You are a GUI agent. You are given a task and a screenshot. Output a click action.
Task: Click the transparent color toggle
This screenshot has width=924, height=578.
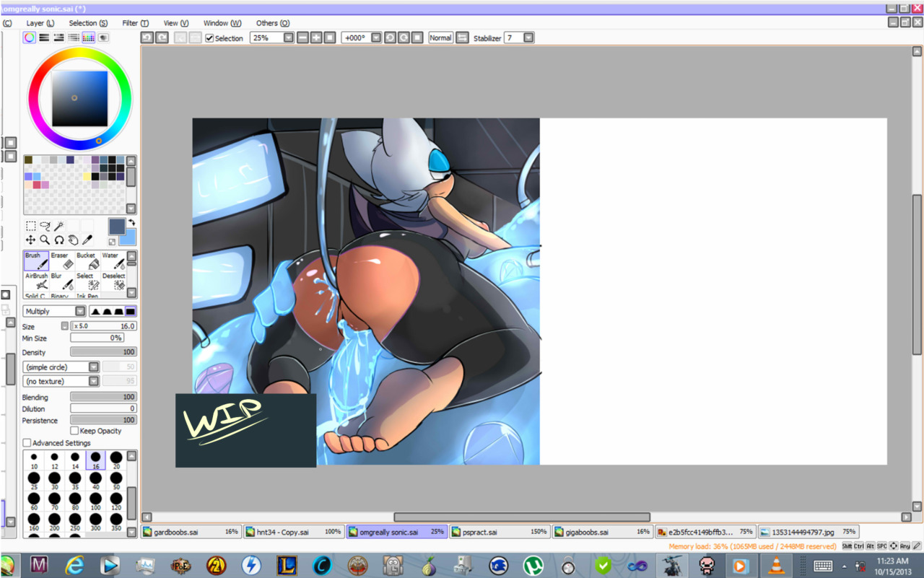pos(113,242)
